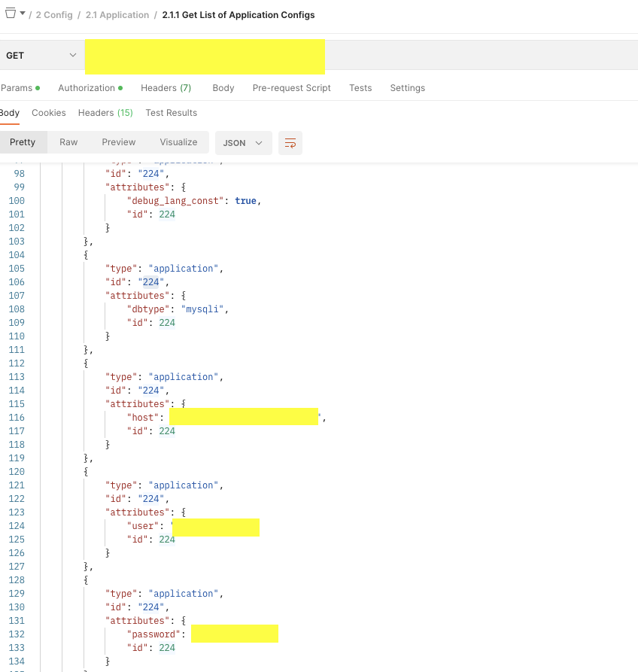Click the request URL input field

361,55
